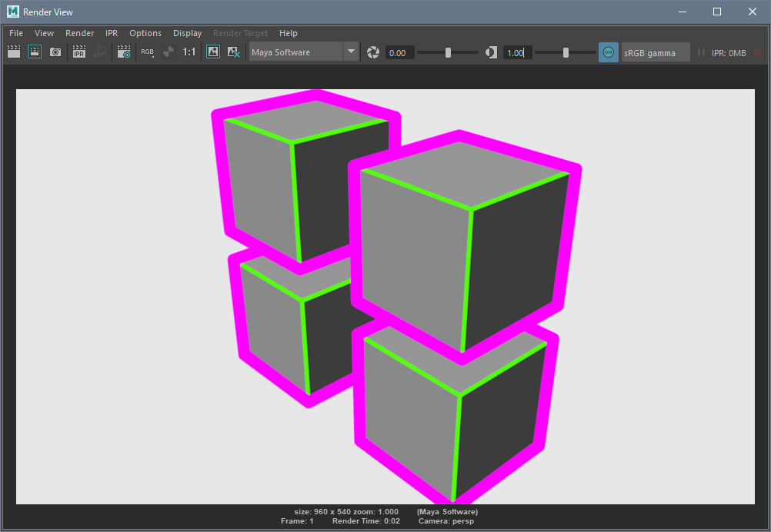Click the exposure slider handle
This screenshot has height=532, width=771.
pos(449,52)
